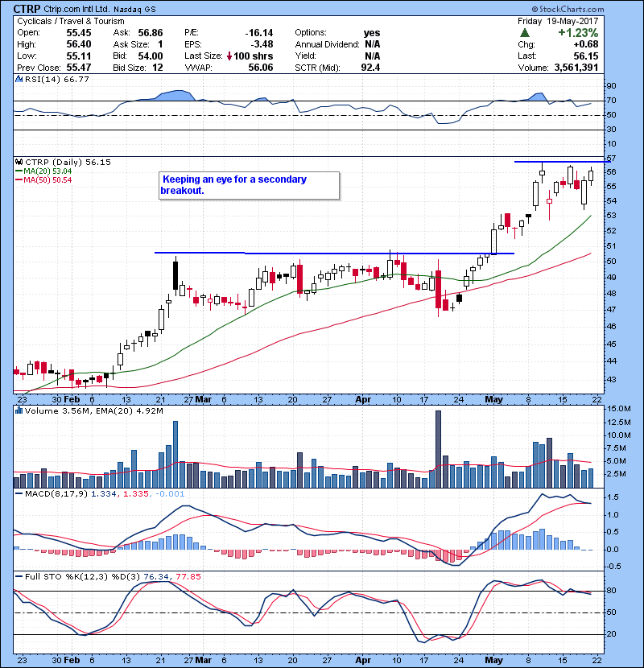Screen dimensions: 644x668
Task: Click the Bid Size value 12
Action: tap(158, 68)
